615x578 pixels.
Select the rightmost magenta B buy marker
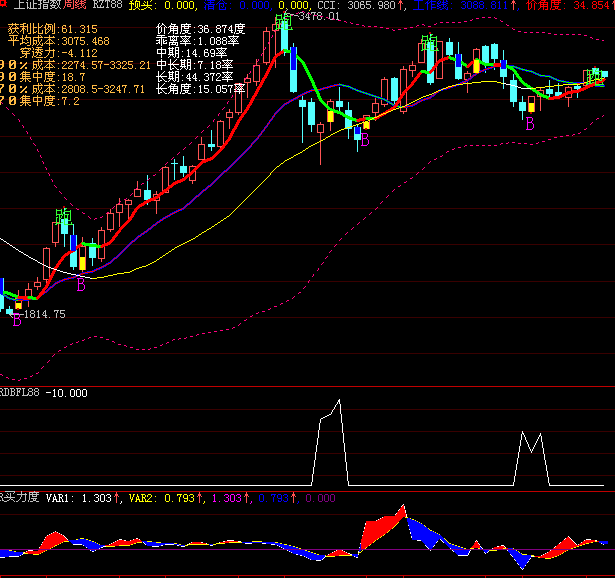click(x=530, y=124)
